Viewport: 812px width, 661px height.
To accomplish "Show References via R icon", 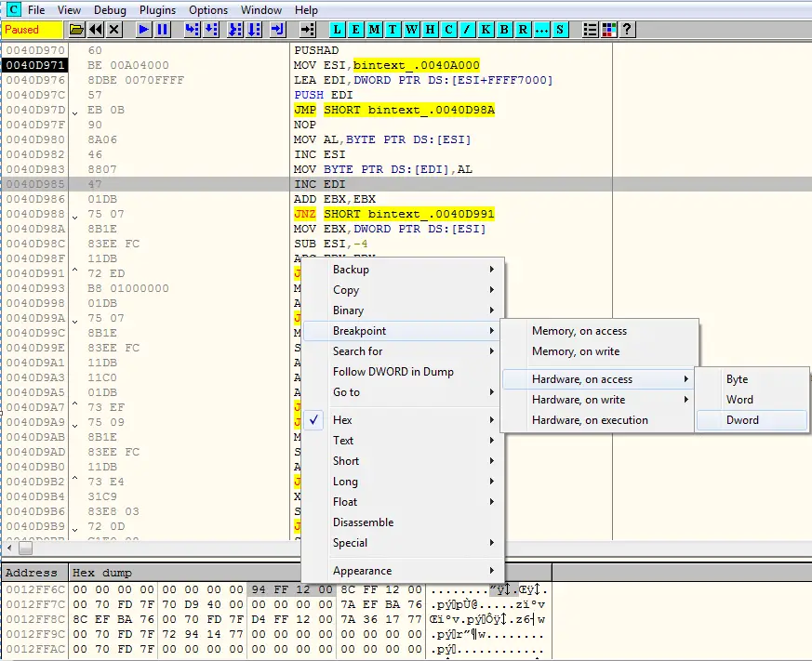I will (523, 30).
